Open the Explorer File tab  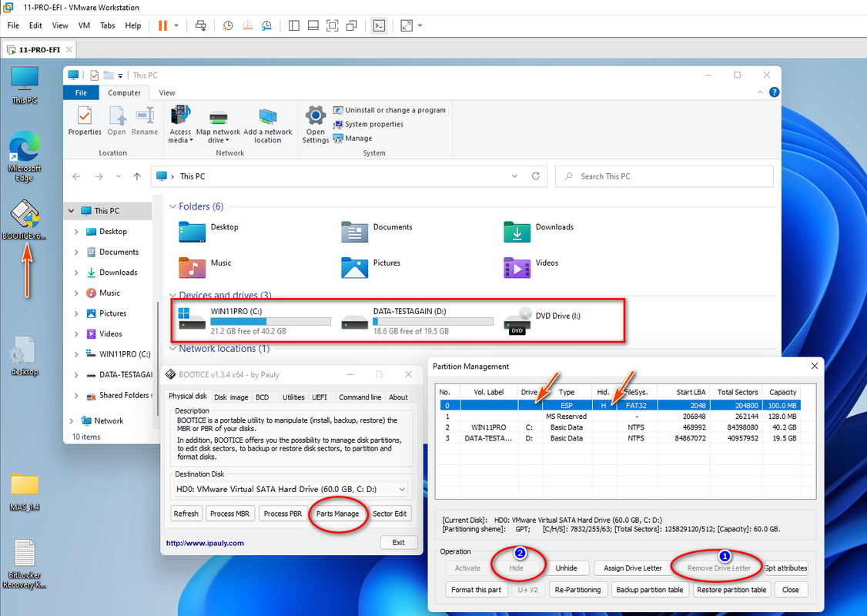[82, 93]
